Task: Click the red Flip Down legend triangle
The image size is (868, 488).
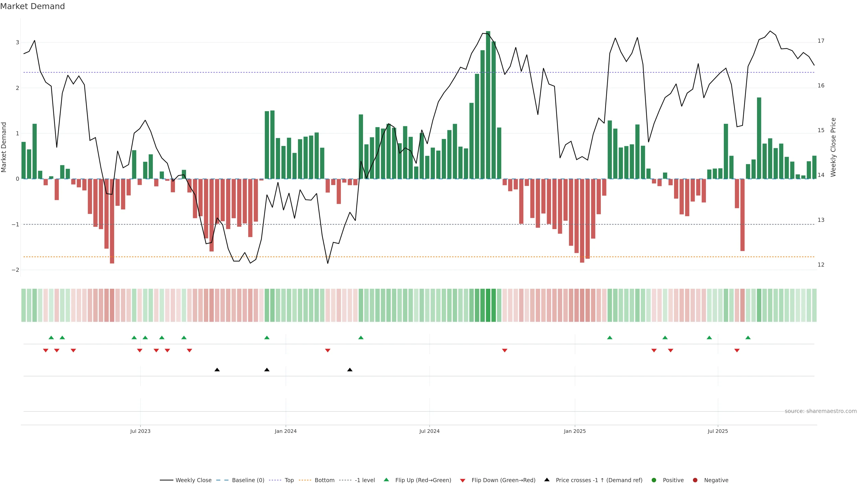Action: (x=463, y=480)
